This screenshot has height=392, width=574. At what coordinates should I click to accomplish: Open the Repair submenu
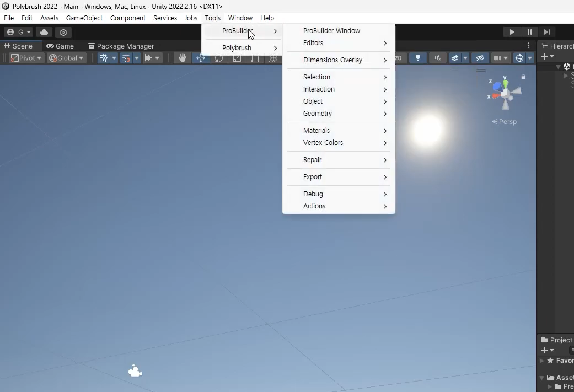pyautogui.click(x=339, y=160)
